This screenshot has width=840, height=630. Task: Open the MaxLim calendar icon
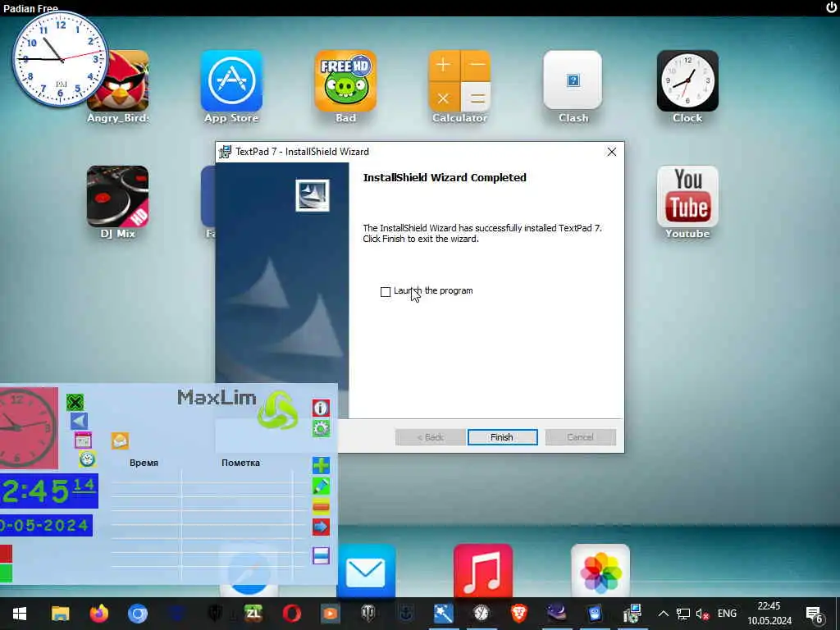83,441
